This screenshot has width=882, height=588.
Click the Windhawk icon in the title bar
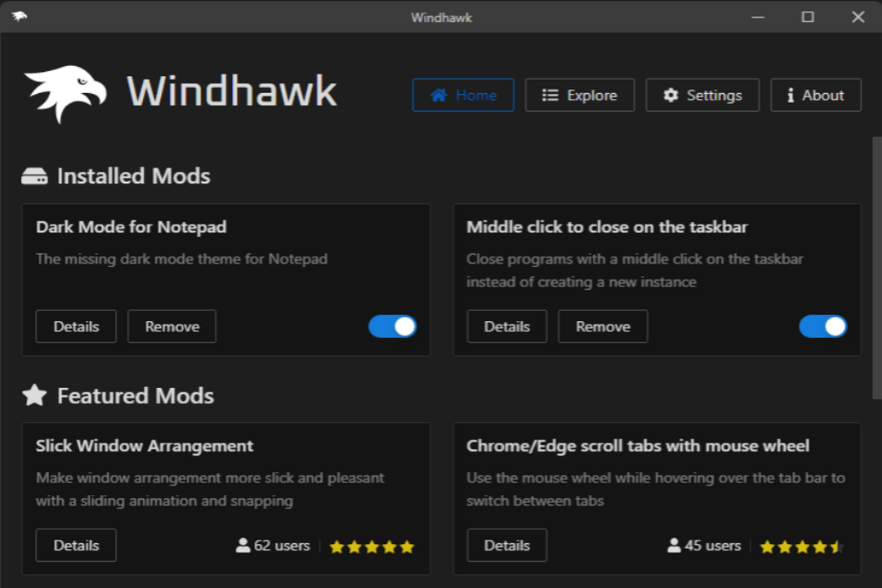(18, 16)
